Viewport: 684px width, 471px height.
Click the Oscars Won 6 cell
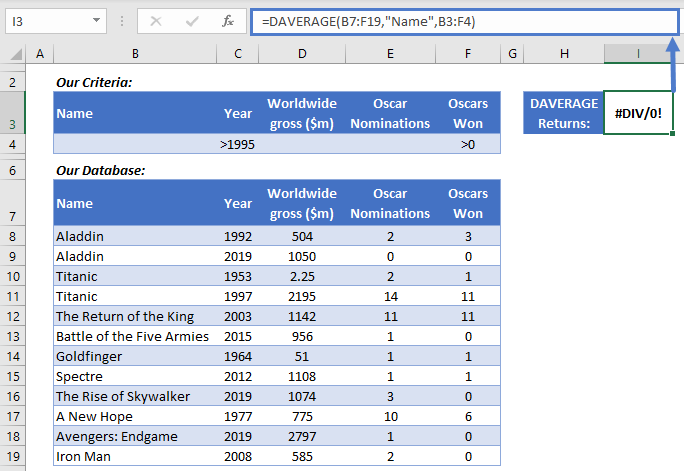pyautogui.click(x=468, y=416)
